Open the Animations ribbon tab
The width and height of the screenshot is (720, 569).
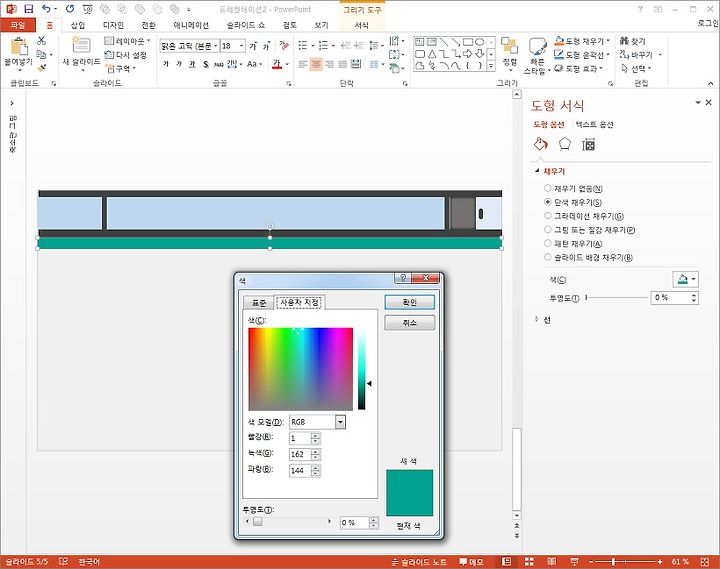click(191, 25)
